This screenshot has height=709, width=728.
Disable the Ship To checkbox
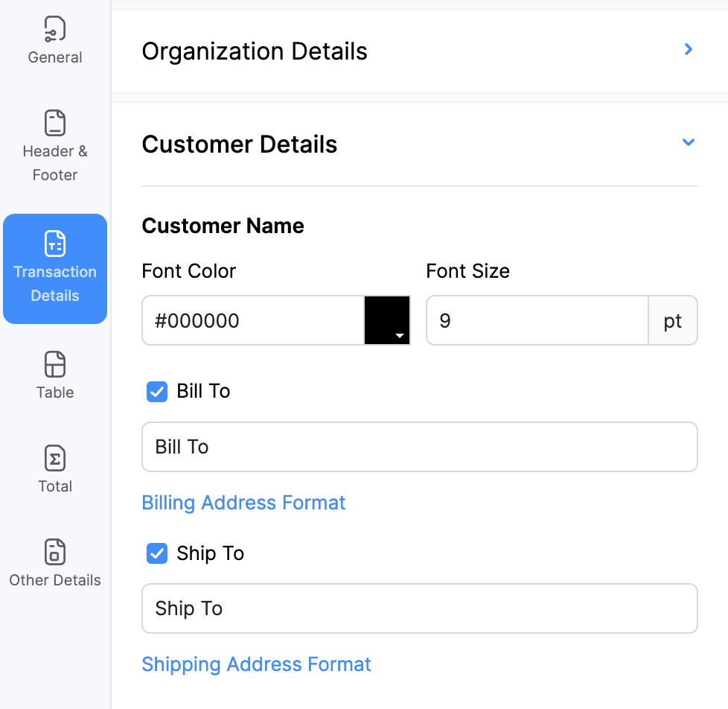(x=156, y=553)
